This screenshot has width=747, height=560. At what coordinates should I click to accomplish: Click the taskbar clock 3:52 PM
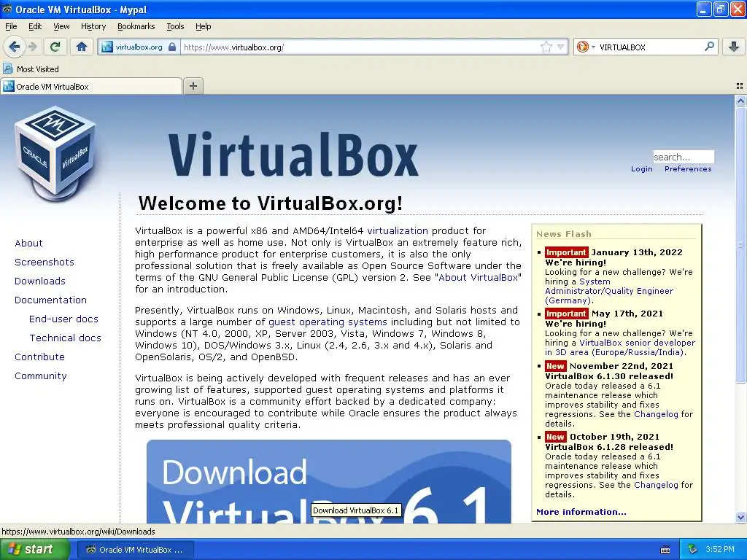click(x=720, y=550)
